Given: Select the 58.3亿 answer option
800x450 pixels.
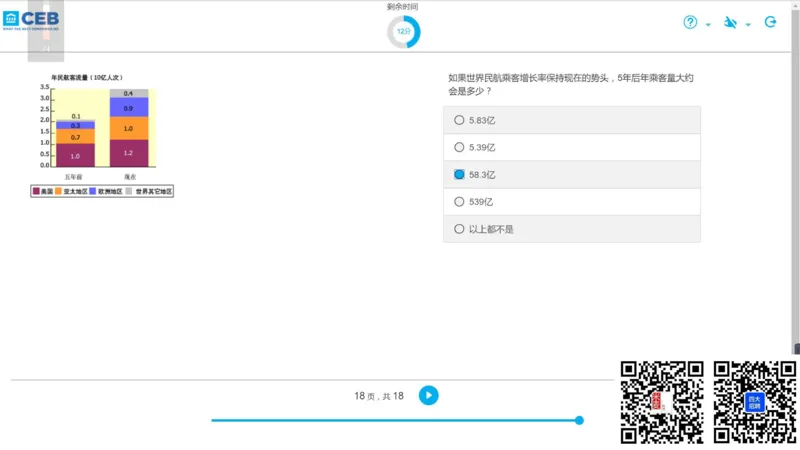Looking at the screenshot, I should pyautogui.click(x=571, y=174).
